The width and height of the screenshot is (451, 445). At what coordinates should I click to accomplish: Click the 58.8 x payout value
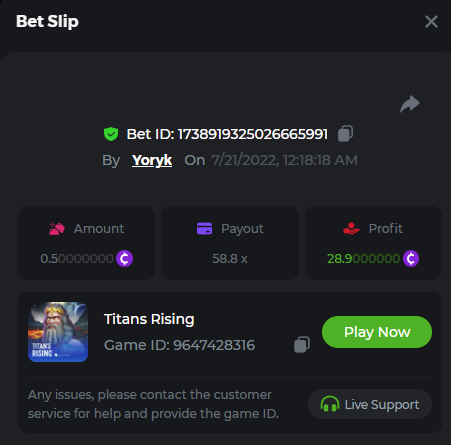pyautogui.click(x=230, y=259)
